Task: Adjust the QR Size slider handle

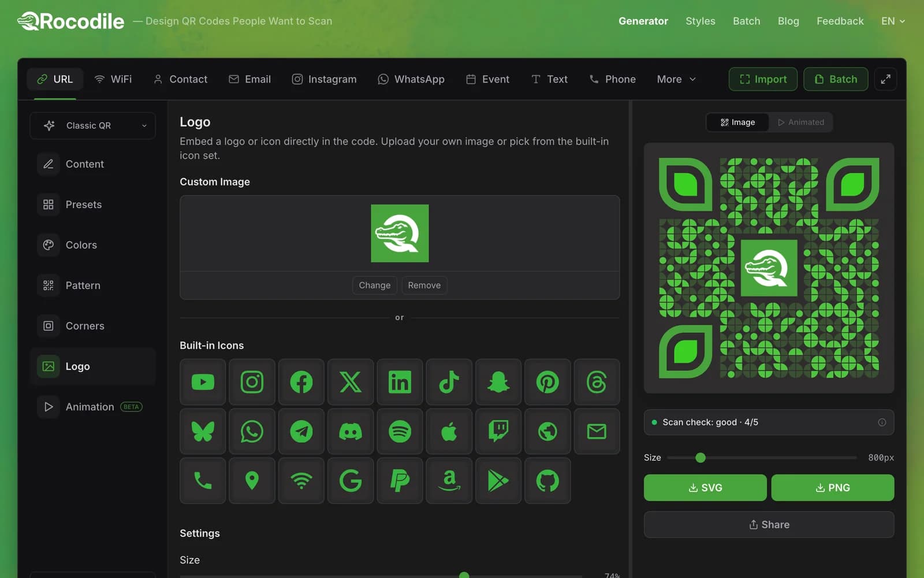Action: [701, 458]
